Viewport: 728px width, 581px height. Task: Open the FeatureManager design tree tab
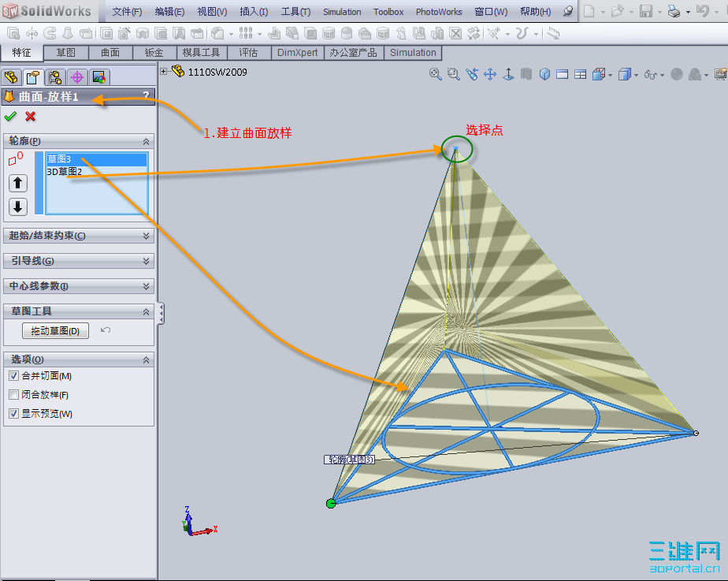(x=11, y=77)
